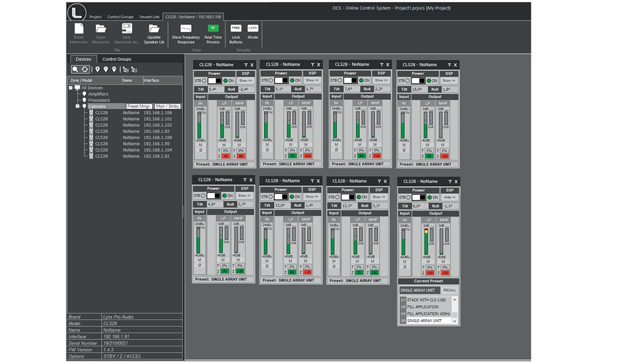The height and width of the screenshot is (362, 644).
Task: Click the Lock Buttons FREE icon
Action: coord(236,28)
